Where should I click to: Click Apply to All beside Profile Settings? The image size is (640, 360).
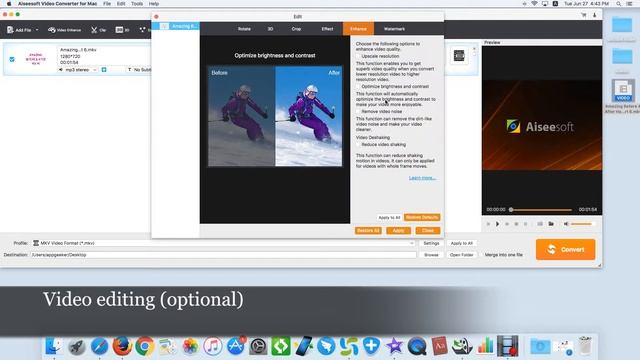pyautogui.click(x=462, y=243)
